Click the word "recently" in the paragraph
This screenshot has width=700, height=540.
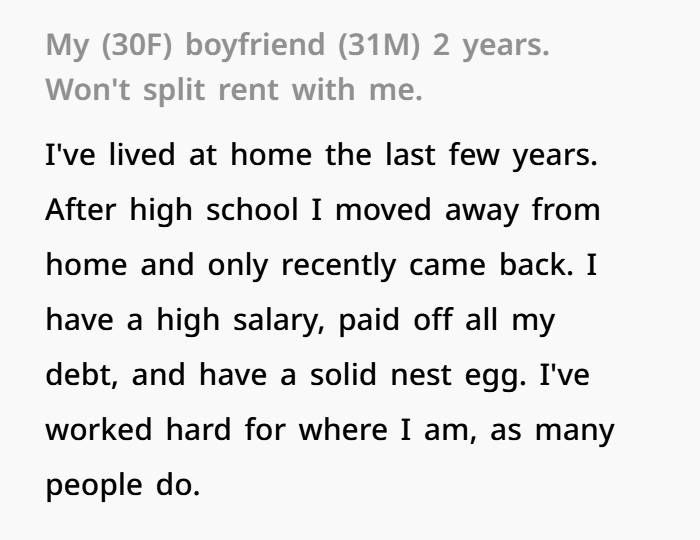tap(338, 266)
